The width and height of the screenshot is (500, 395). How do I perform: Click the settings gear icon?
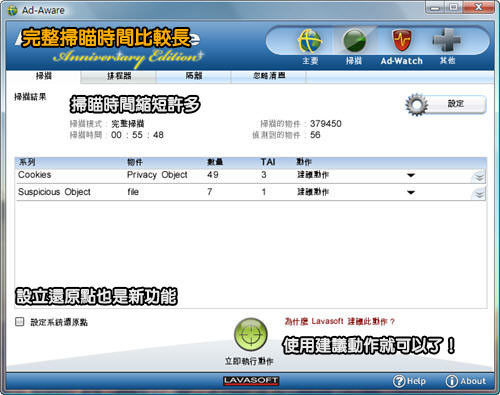tap(416, 105)
